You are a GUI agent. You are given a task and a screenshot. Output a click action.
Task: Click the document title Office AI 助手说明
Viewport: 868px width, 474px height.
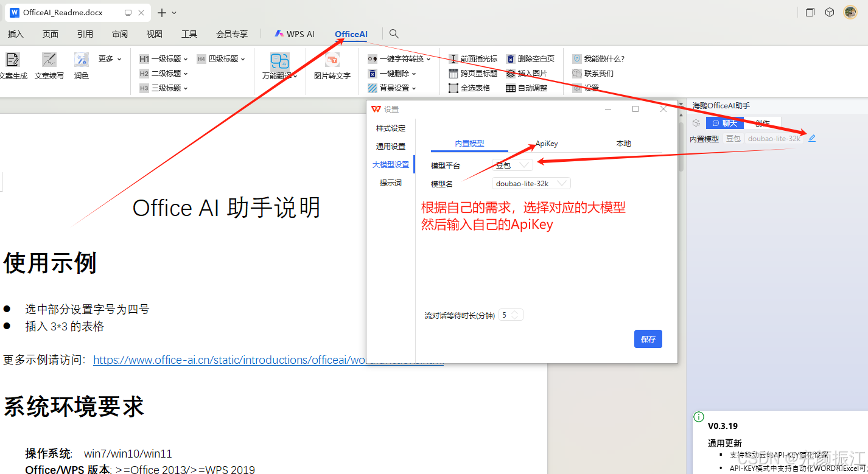pos(226,208)
